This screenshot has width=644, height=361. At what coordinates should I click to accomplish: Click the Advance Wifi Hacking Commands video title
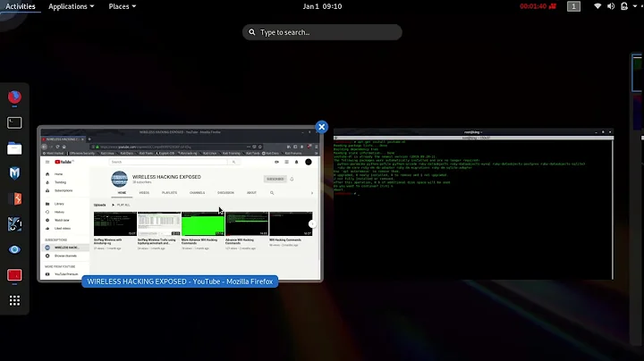click(240, 241)
